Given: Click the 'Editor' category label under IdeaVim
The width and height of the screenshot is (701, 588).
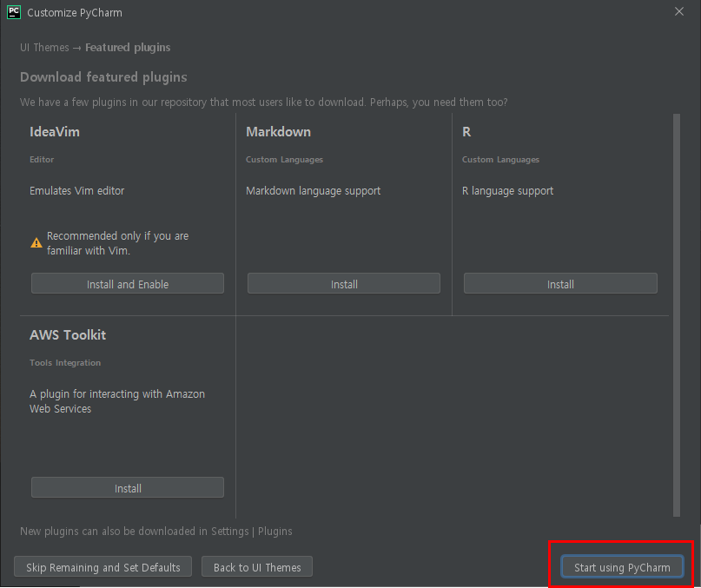Looking at the screenshot, I should point(42,159).
